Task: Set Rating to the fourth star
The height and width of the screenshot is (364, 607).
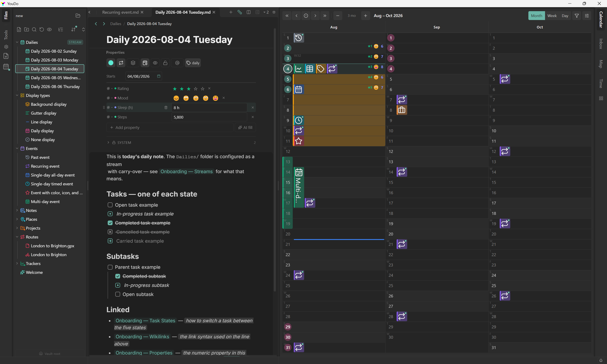Action: 196,88
